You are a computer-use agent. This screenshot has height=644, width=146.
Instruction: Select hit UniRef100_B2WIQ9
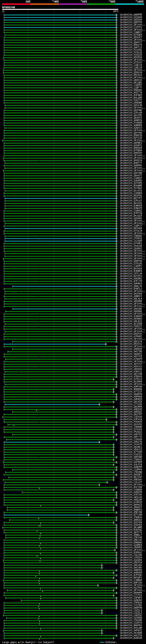131,638
